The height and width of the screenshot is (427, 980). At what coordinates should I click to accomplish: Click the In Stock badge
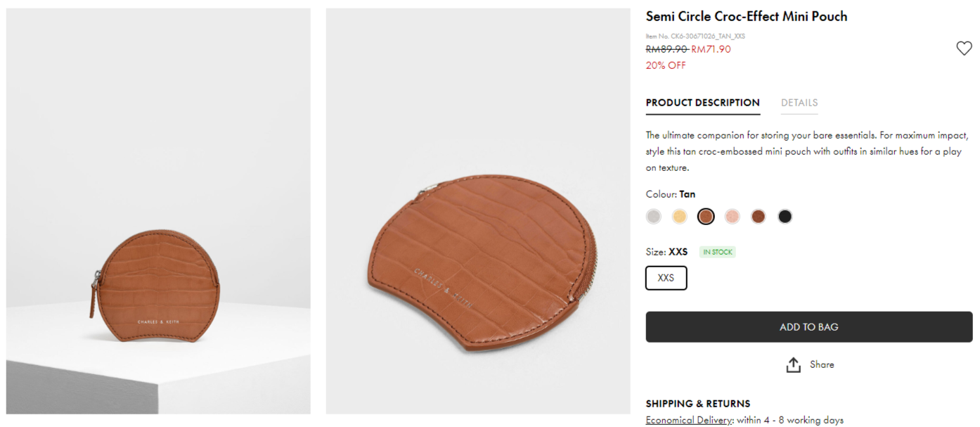coord(717,252)
